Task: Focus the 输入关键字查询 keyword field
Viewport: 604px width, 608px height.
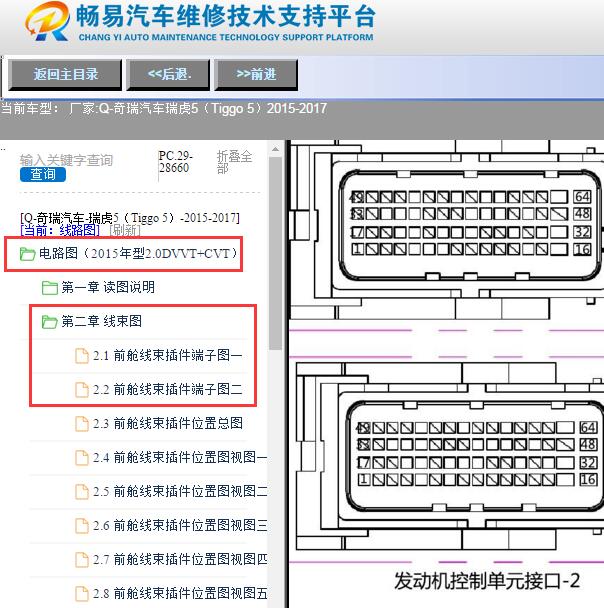Action: [x=66, y=160]
